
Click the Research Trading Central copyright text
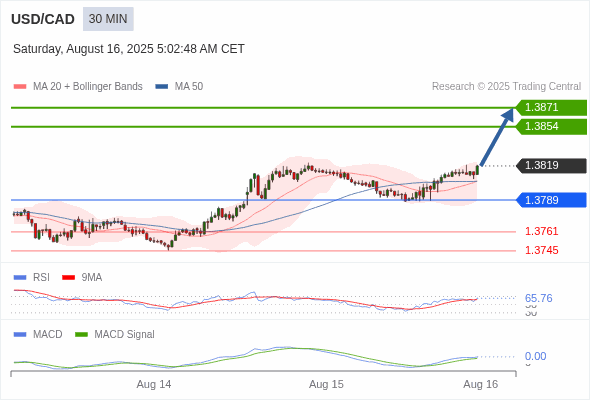click(506, 87)
